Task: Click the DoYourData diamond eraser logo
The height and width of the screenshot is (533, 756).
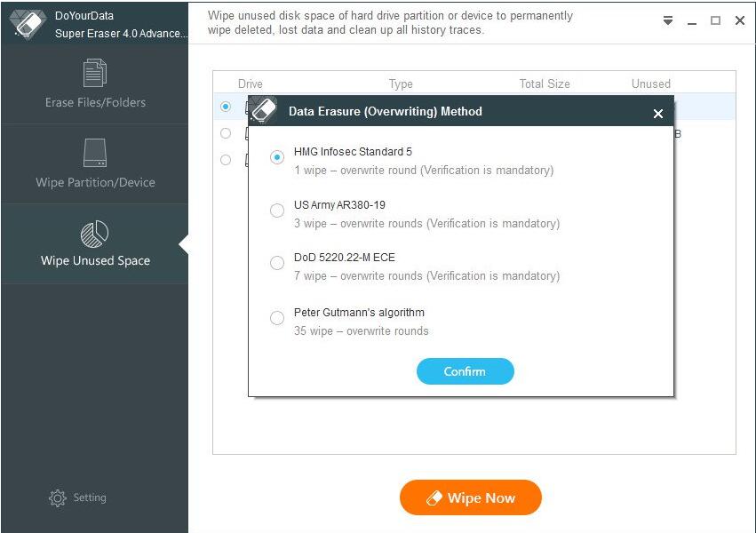Action: 28,24
